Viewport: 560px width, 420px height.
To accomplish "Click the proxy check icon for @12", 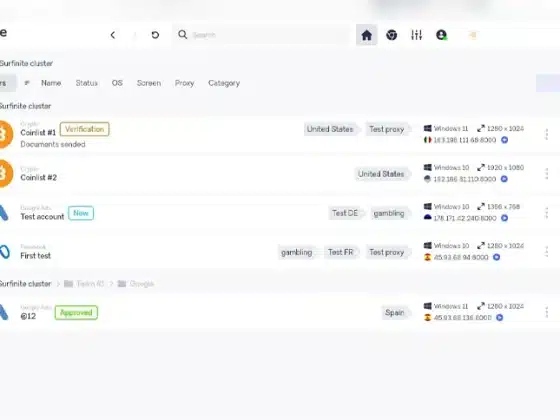I will tap(500, 318).
